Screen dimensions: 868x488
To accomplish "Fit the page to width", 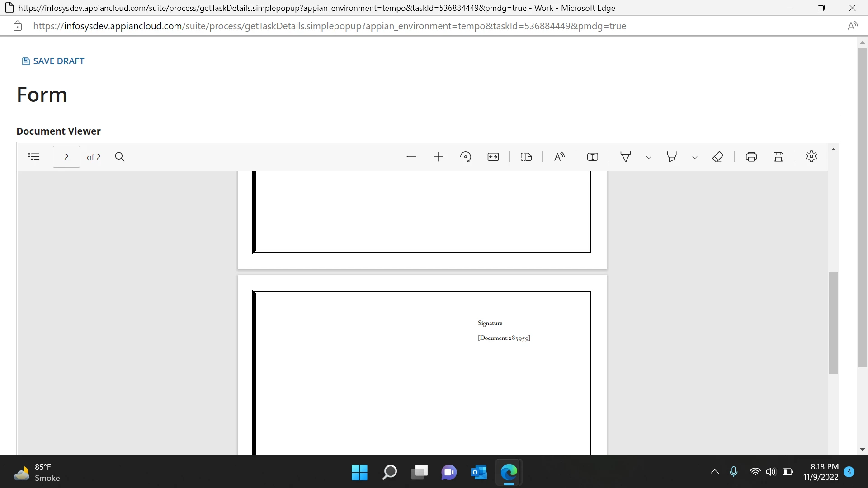I will [493, 157].
